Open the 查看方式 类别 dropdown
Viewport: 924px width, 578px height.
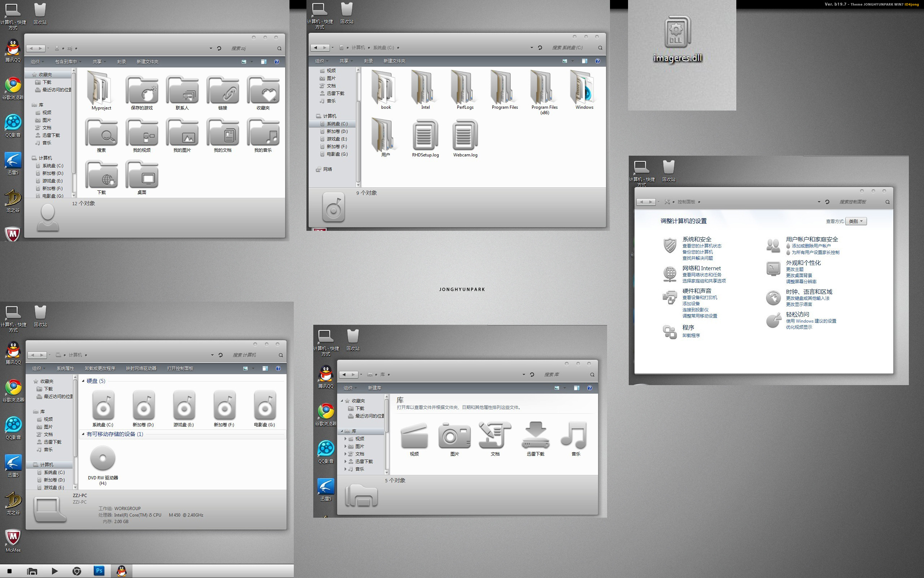(856, 221)
